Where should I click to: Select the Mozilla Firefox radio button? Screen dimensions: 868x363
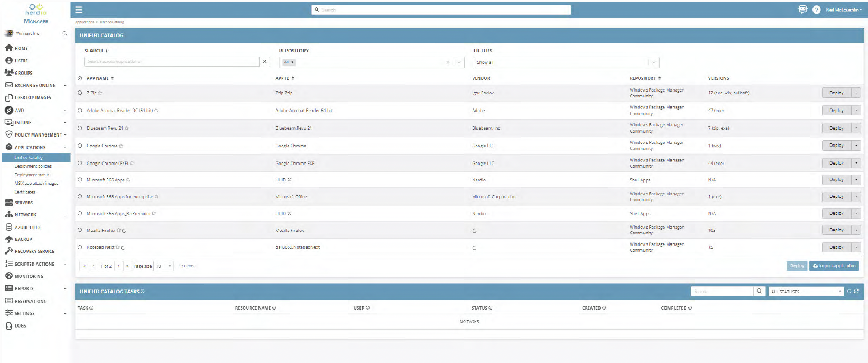click(x=80, y=230)
